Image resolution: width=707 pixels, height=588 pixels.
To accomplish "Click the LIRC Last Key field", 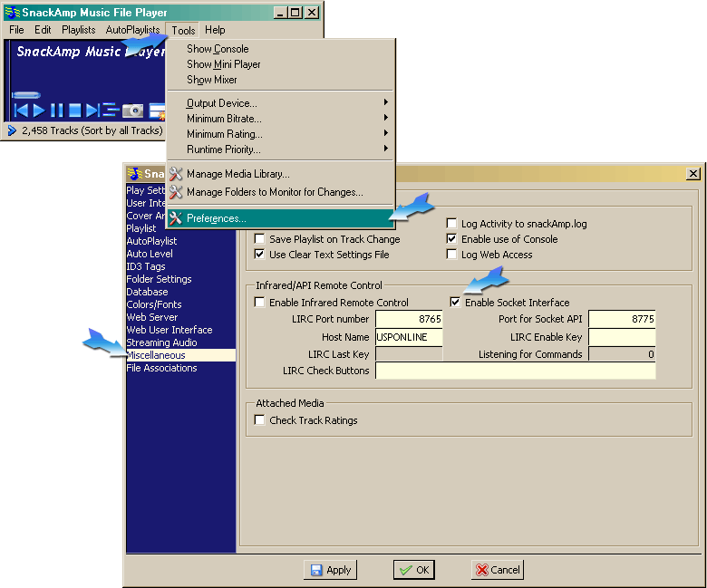I will (x=409, y=354).
